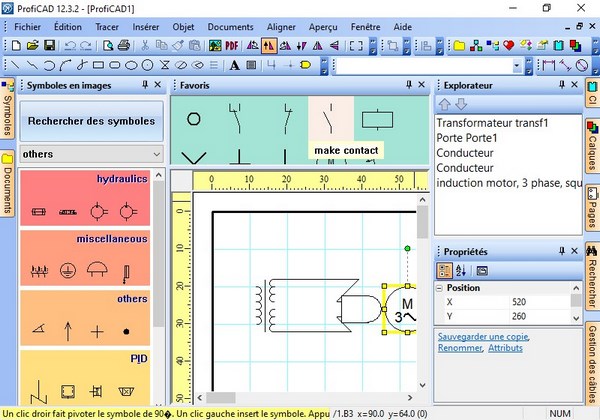Image resolution: width=600 pixels, height=420 pixels.
Task: Close the Favoris panel
Action: tap(421, 85)
